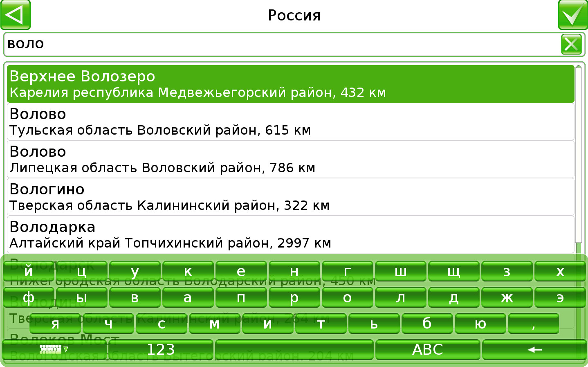Tap the comma key on the keyboard

coord(533,324)
